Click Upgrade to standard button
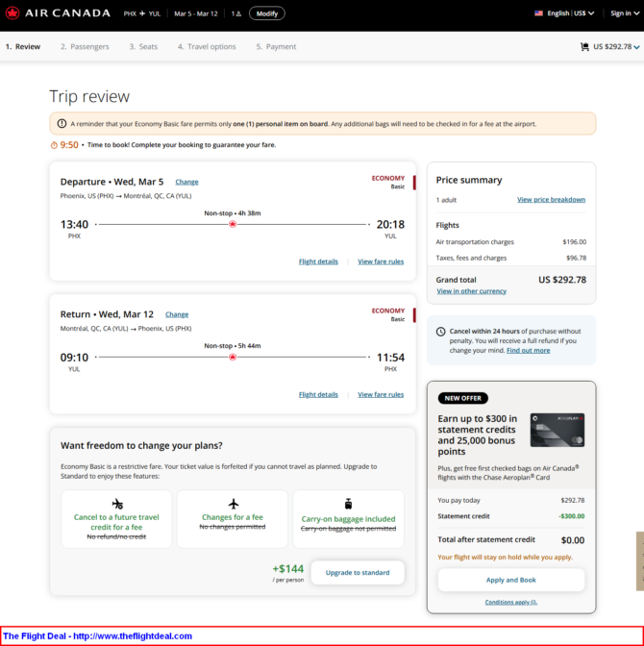This screenshot has height=646, width=644. [358, 573]
